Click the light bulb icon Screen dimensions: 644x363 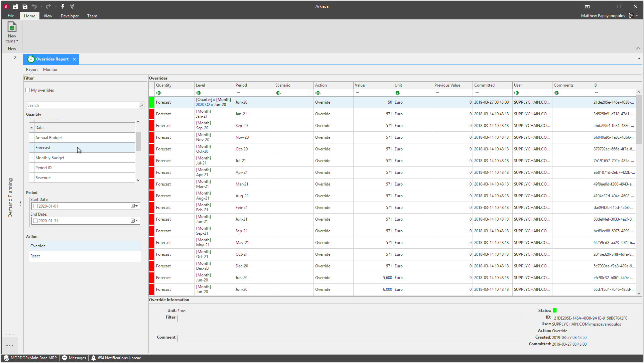point(72,6)
